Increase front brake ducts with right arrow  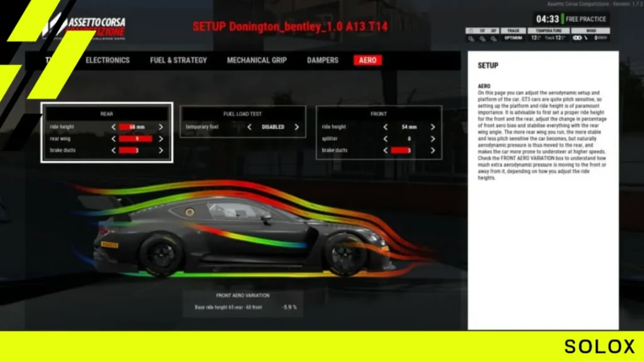pyautogui.click(x=433, y=150)
